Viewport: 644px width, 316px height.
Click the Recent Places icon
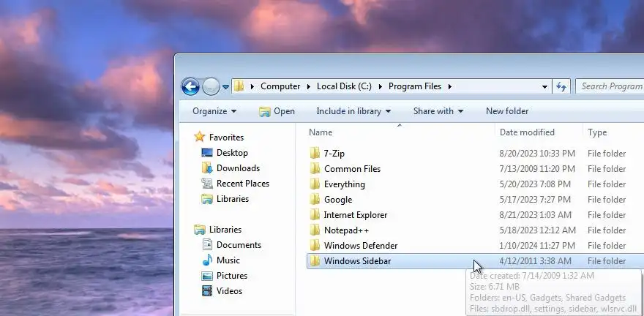tap(207, 183)
